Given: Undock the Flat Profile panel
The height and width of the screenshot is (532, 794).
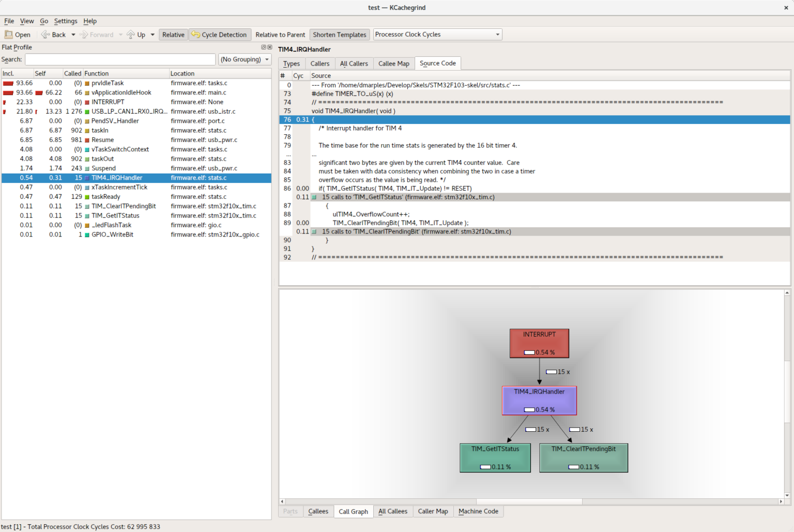Looking at the screenshot, I should point(263,47).
